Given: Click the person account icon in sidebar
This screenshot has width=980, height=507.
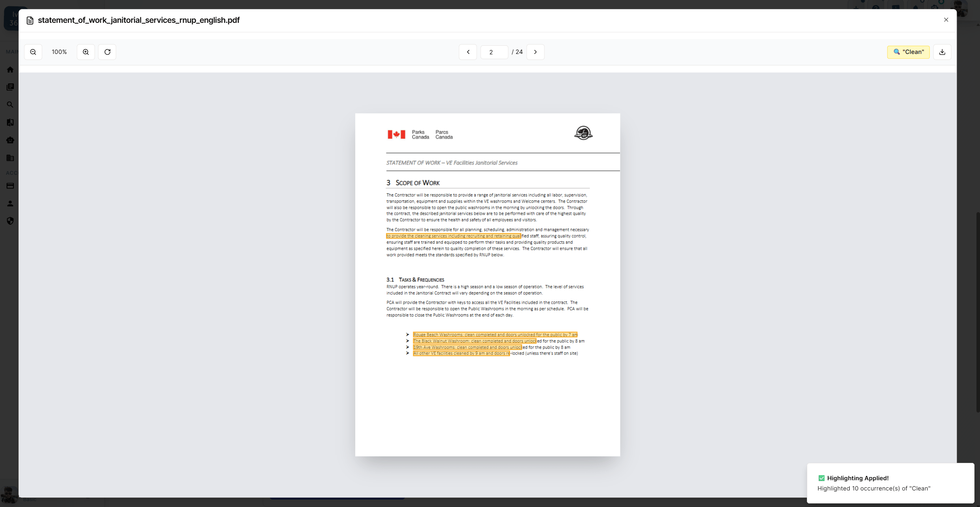Looking at the screenshot, I should 10,204.
